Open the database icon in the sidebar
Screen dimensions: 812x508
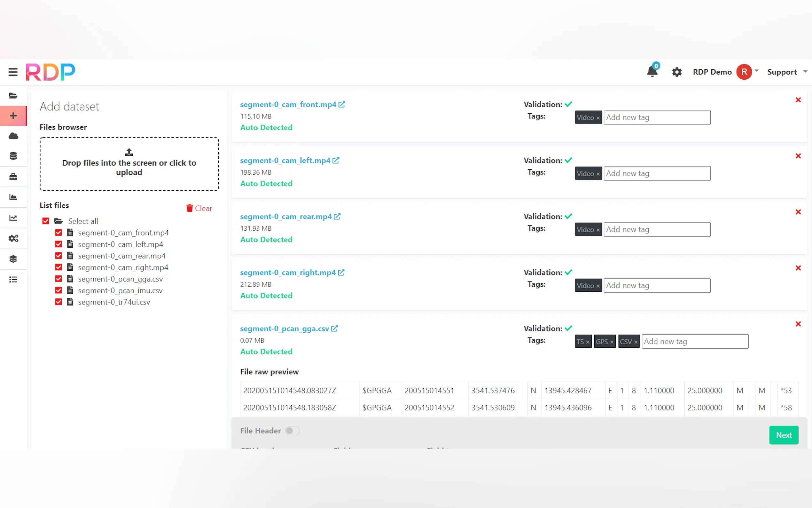point(13,156)
